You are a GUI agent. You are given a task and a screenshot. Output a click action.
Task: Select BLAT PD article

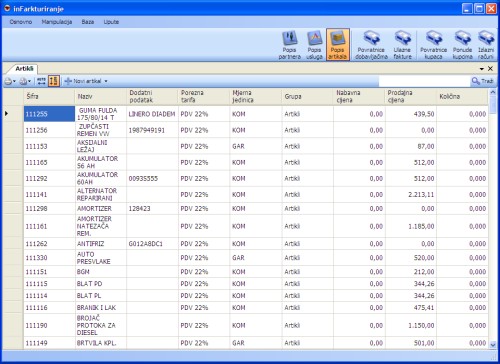[x=101, y=284]
